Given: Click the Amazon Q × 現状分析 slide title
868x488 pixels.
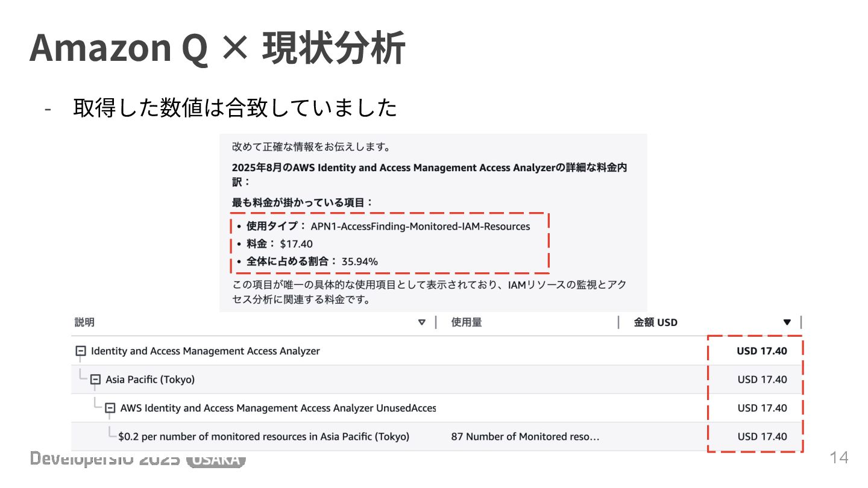Looking at the screenshot, I should tap(217, 48).
